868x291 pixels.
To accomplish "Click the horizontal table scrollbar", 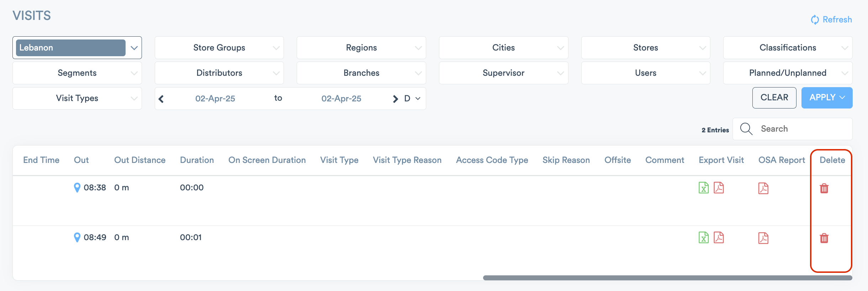I will [667, 278].
